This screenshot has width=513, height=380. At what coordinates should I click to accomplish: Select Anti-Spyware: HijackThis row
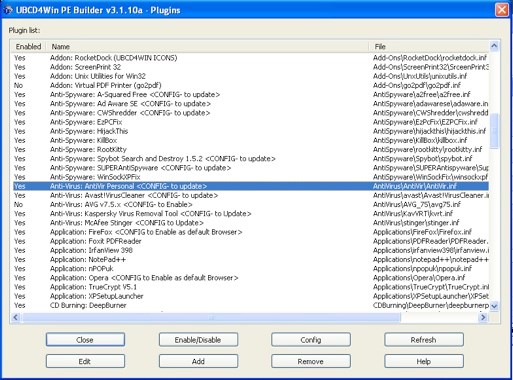click(x=251, y=131)
